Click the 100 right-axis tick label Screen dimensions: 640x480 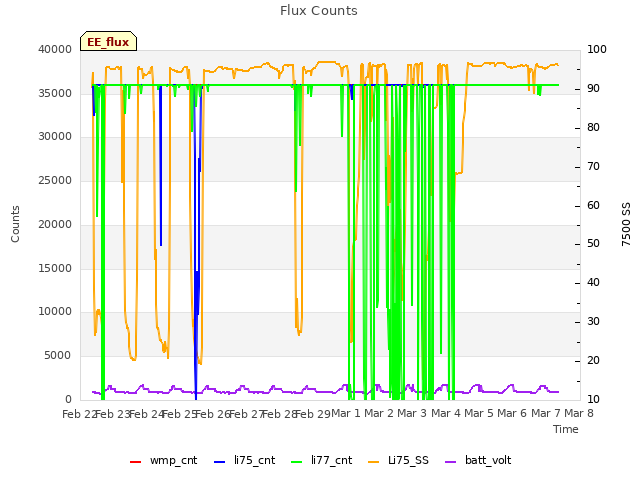pos(597,49)
